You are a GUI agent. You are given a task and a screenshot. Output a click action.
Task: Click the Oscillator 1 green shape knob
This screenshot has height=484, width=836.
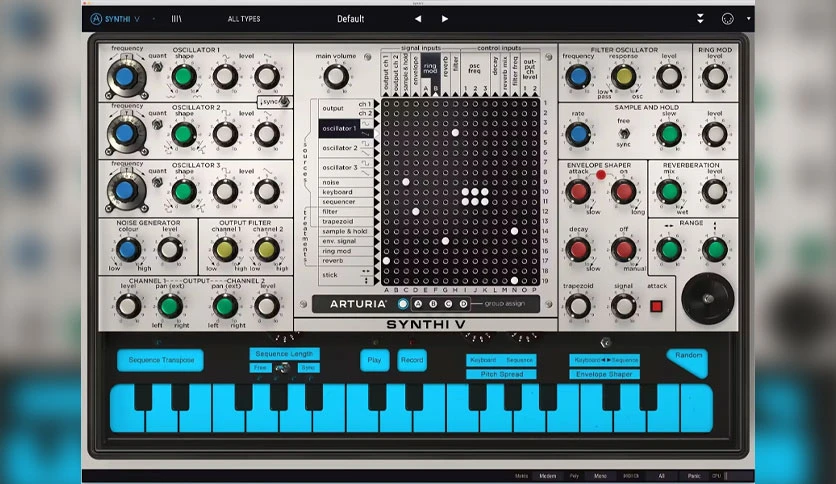[183, 76]
